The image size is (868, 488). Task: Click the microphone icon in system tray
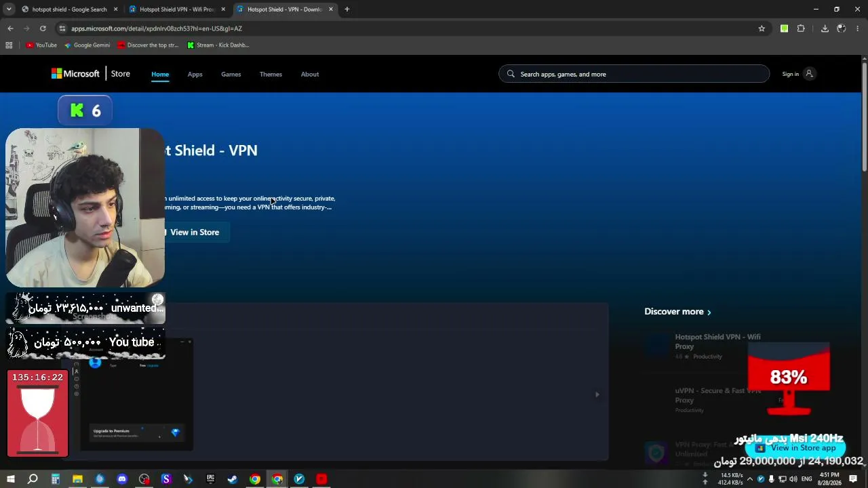click(x=771, y=479)
